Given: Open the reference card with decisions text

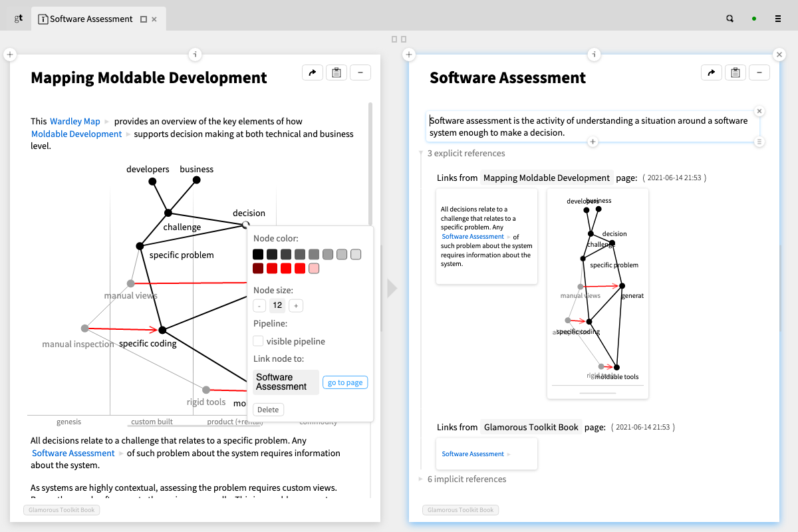Looking at the screenshot, I should tap(487, 236).
